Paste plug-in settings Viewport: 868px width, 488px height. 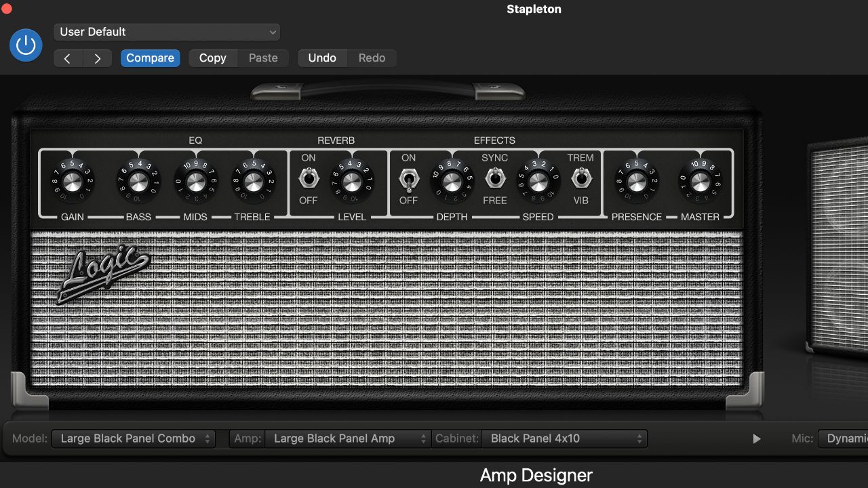(x=263, y=58)
